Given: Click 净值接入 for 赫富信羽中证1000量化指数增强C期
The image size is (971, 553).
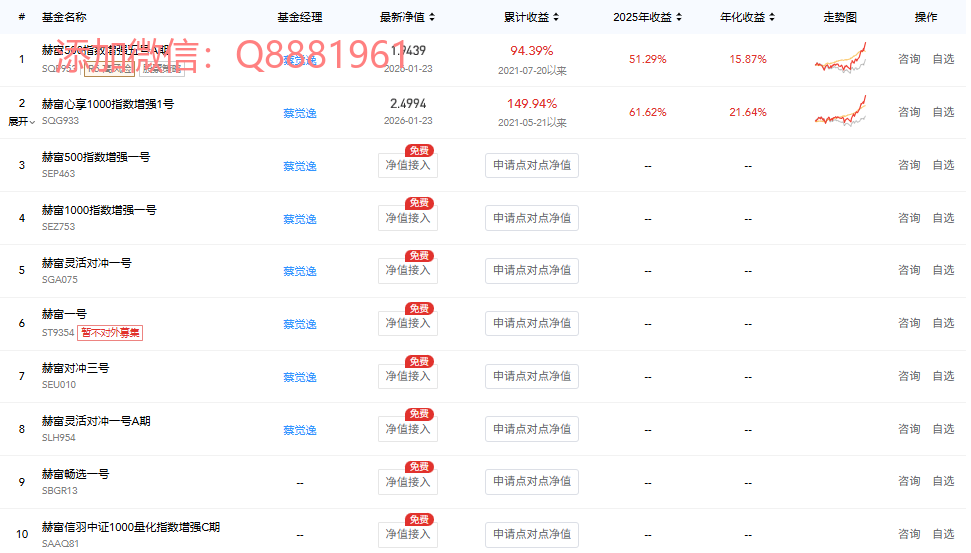Looking at the screenshot, I should click(408, 534).
